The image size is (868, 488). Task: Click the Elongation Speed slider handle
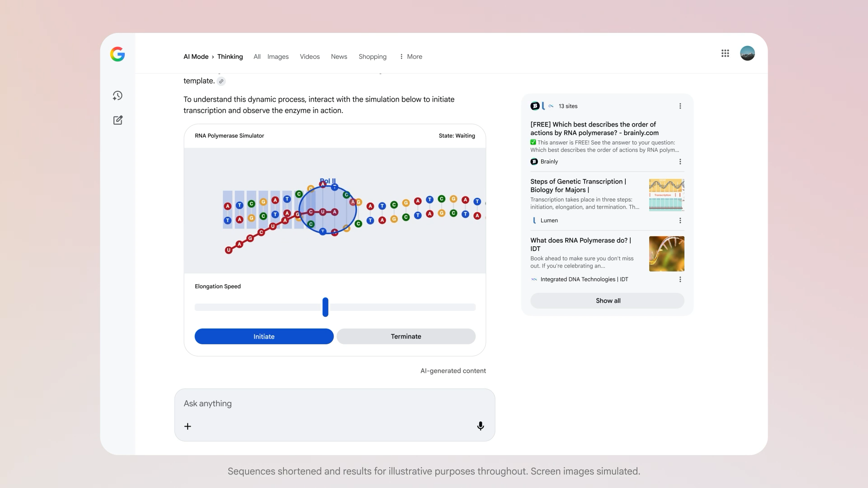tap(325, 307)
